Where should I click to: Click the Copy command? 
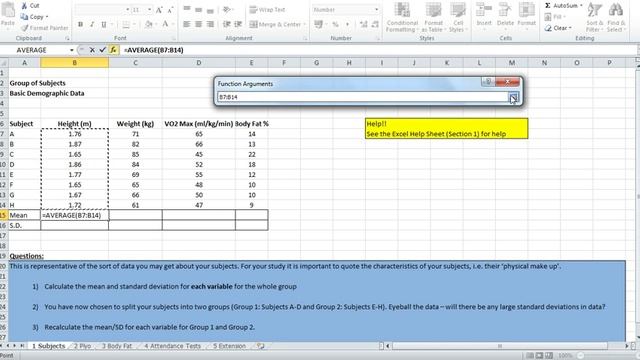pyautogui.click(x=34, y=17)
